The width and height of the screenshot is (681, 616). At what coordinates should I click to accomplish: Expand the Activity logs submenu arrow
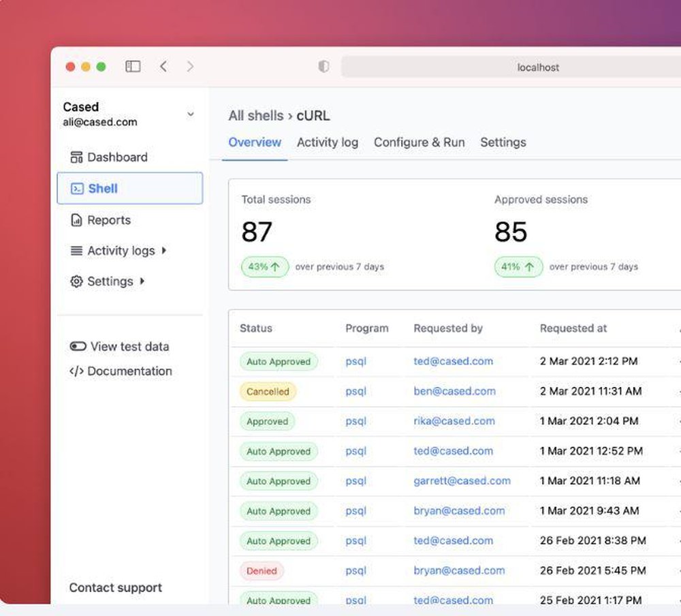[164, 251]
